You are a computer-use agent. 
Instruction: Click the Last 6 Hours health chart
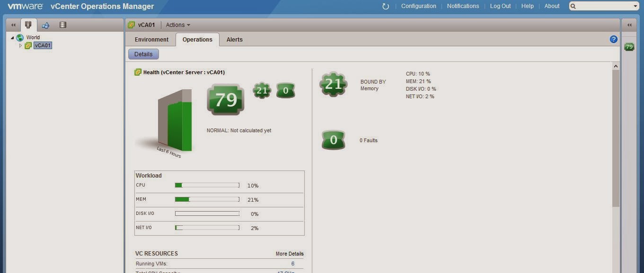[175, 120]
